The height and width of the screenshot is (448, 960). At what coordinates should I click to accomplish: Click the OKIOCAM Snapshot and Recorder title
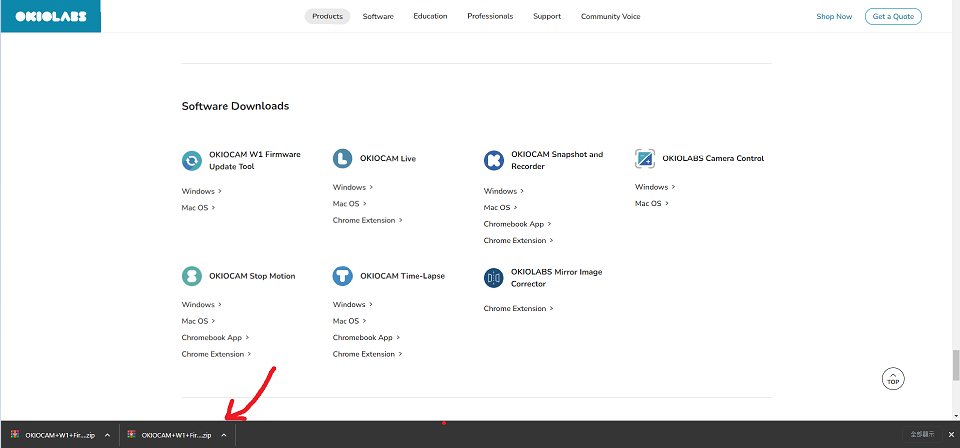point(557,160)
